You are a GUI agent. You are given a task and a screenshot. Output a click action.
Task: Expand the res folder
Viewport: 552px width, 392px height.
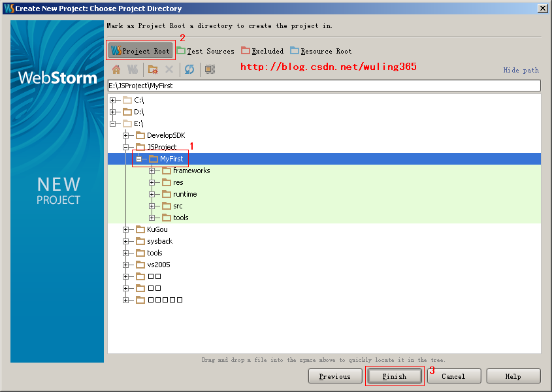152,182
